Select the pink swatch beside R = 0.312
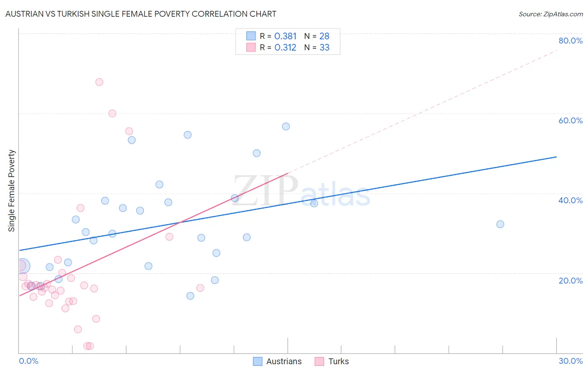588x373 pixels. (251, 47)
